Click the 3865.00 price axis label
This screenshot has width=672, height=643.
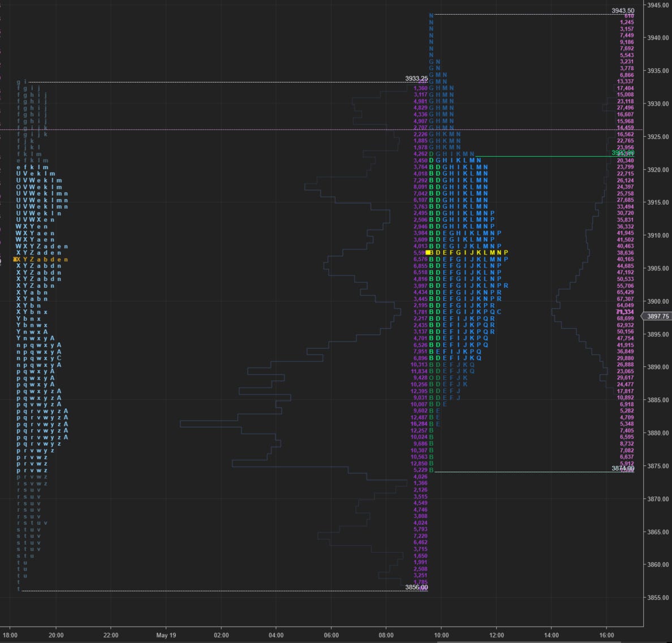[x=658, y=532]
